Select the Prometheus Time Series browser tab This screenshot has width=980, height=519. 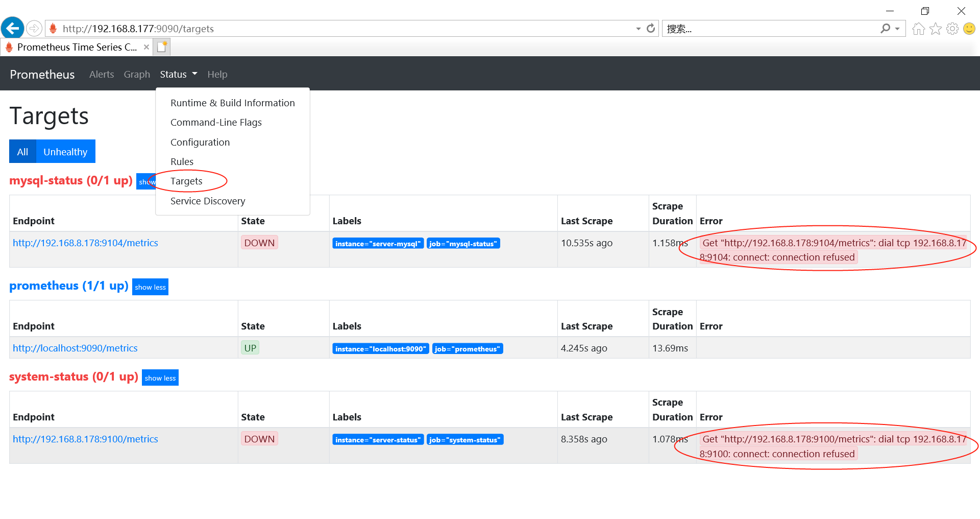pyautogui.click(x=77, y=47)
